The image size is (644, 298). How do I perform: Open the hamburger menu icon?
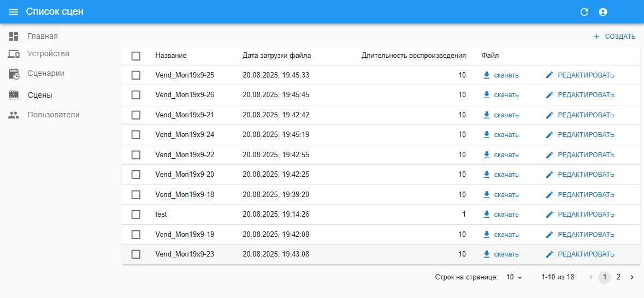tap(14, 12)
